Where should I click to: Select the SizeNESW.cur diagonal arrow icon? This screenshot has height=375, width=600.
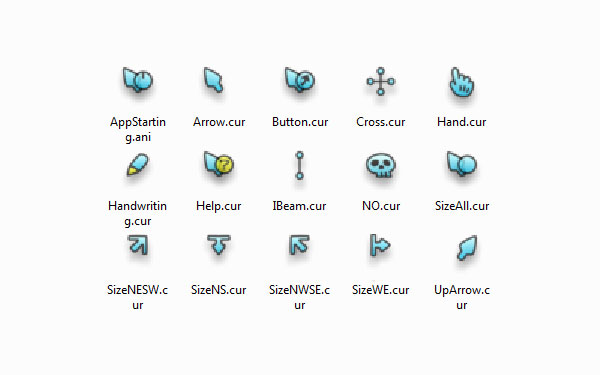[138, 245]
